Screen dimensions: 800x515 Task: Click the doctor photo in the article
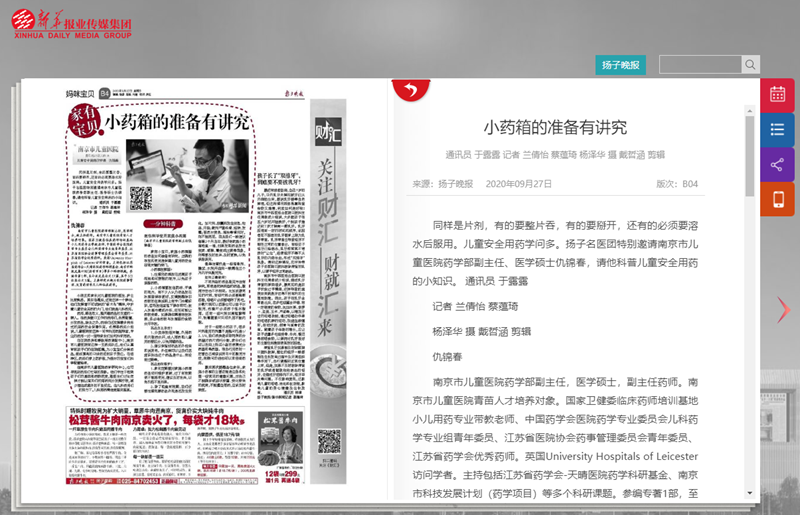click(187, 176)
